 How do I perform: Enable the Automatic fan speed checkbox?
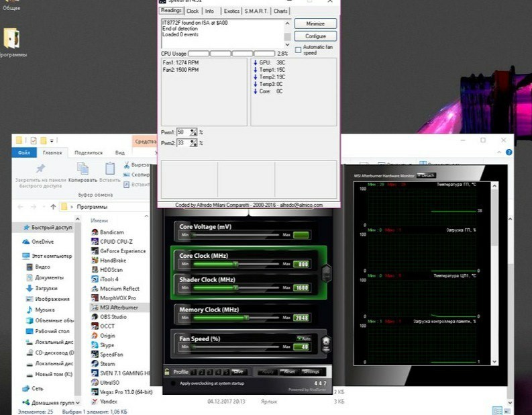[x=298, y=48]
